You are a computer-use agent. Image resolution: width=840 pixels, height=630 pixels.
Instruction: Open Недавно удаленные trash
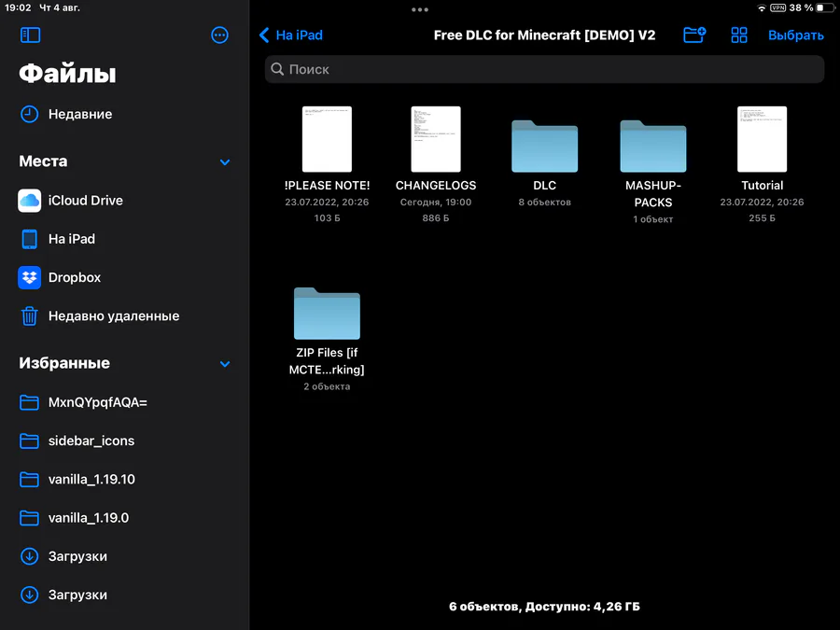coord(124,316)
